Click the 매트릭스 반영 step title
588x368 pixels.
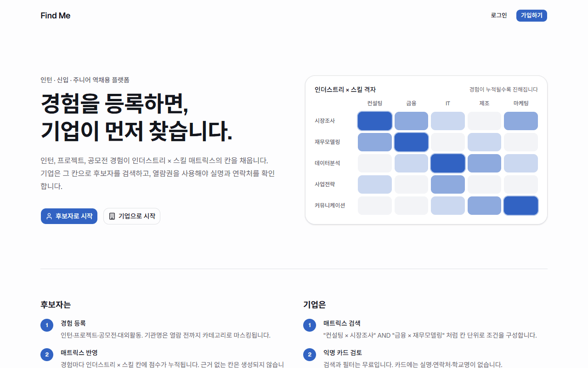[x=79, y=353]
